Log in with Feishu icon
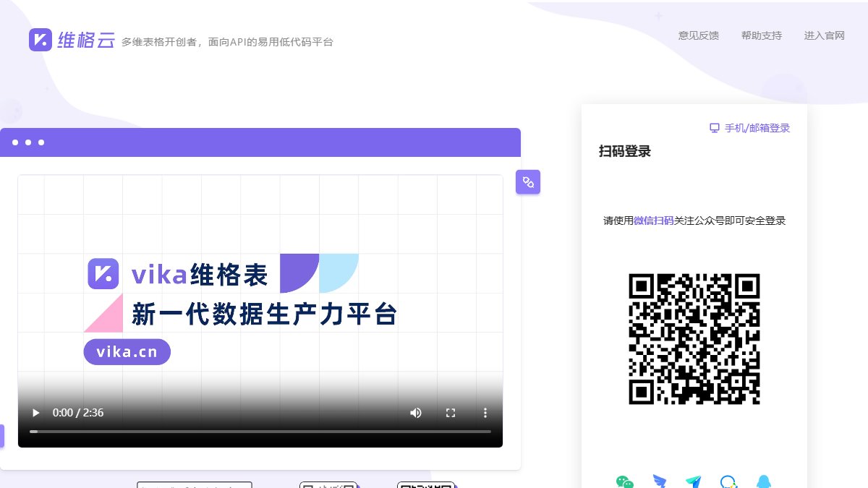Viewport: 868px width, 488px height. pyautogui.click(x=694, y=482)
